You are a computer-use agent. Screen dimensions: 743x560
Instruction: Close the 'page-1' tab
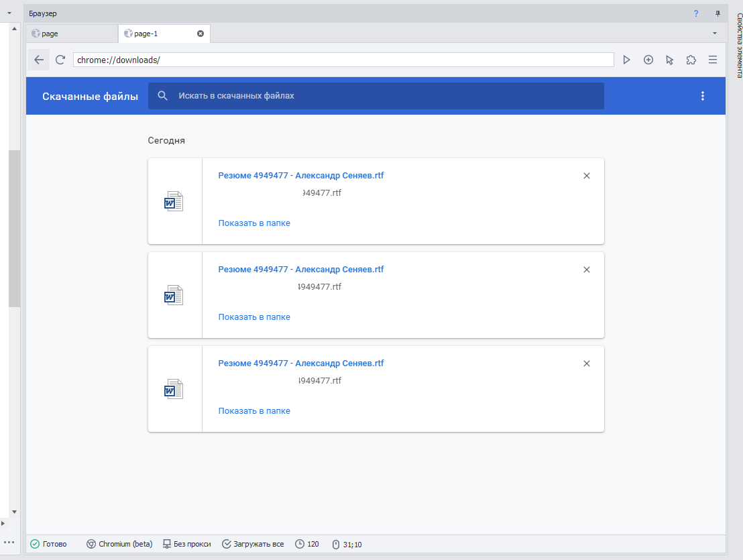[x=201, y=34]
